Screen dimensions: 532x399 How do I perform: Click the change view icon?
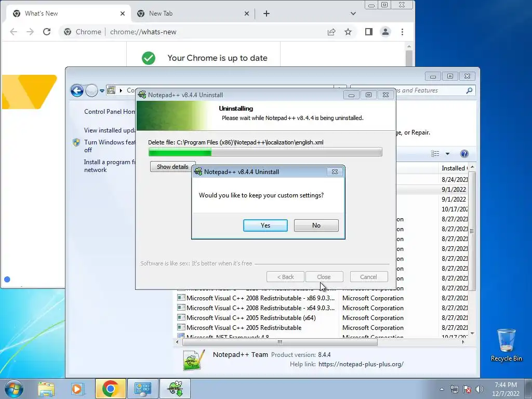[x=435, y=154]
